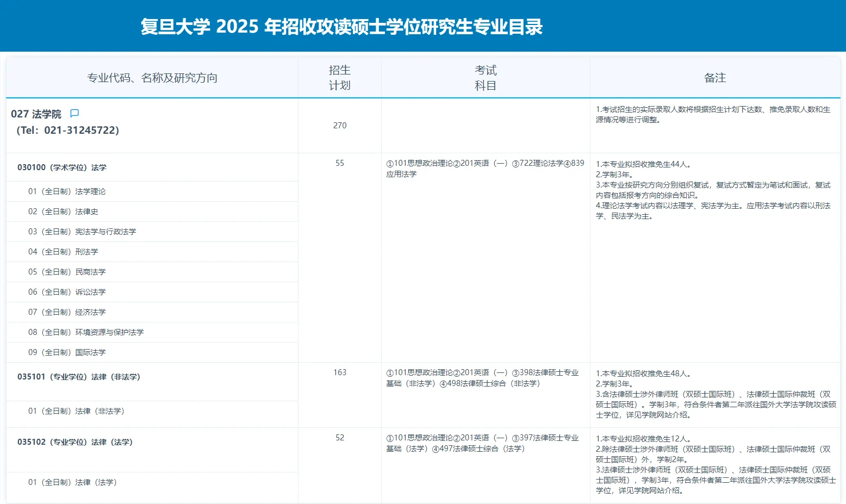Click the enrollment total 270

340,126
